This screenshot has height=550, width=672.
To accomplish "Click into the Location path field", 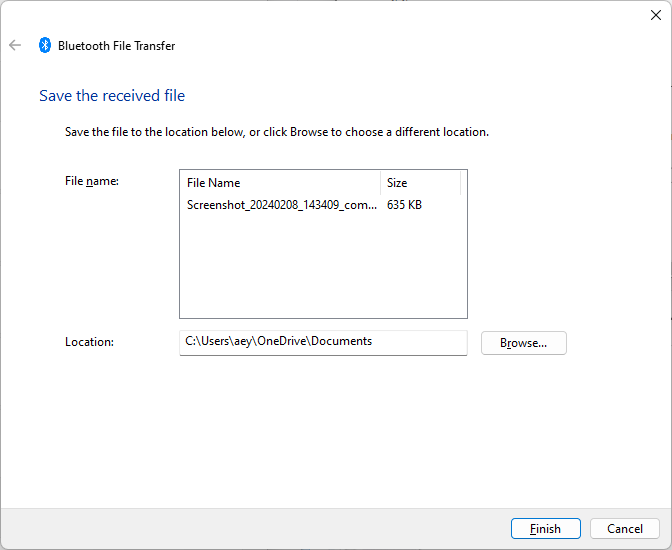I will tap(323, 343).
